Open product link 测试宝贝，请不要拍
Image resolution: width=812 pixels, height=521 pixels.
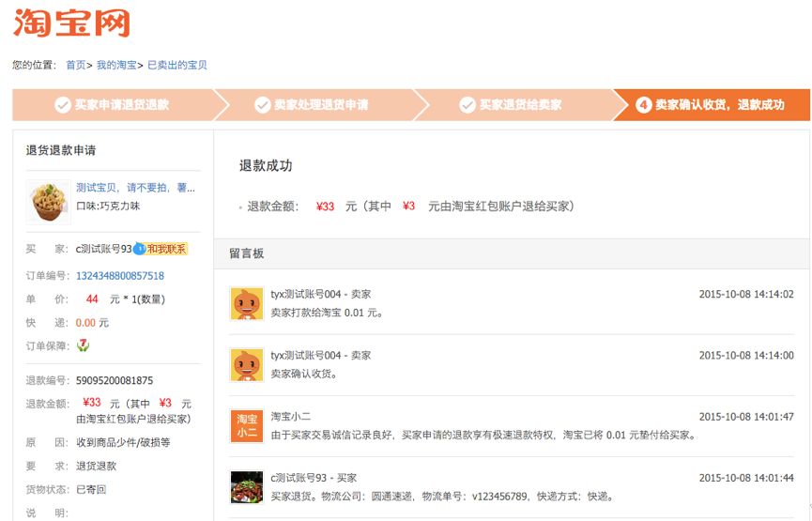tap(136, 188)
